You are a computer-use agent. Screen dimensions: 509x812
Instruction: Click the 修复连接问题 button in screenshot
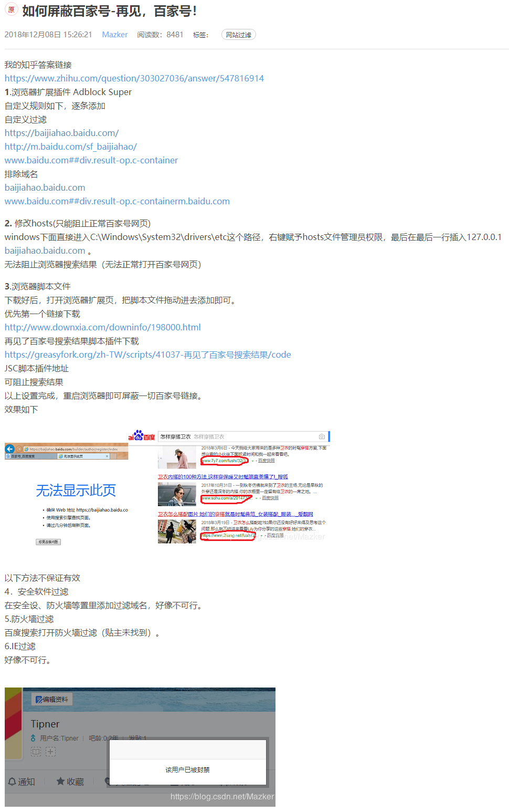tap(48, 542)
